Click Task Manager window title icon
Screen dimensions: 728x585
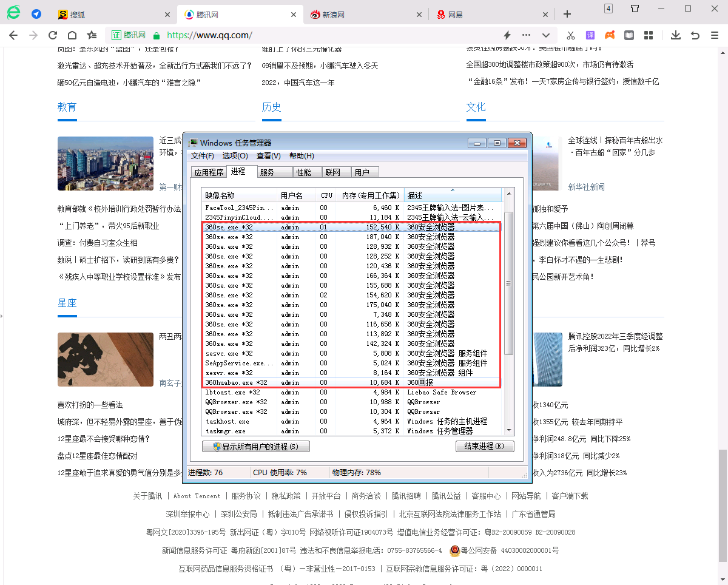click(x=193, y=143)
